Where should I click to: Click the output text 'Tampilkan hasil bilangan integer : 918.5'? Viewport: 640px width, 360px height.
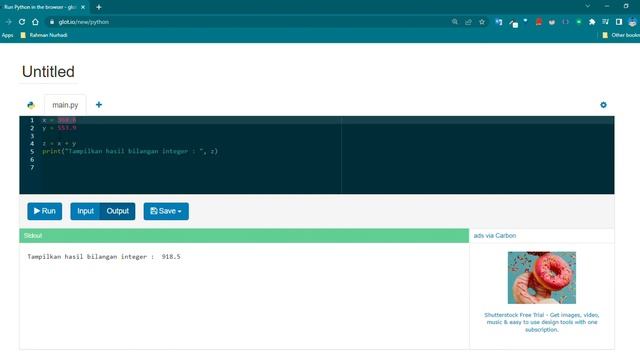coord(104,257)
